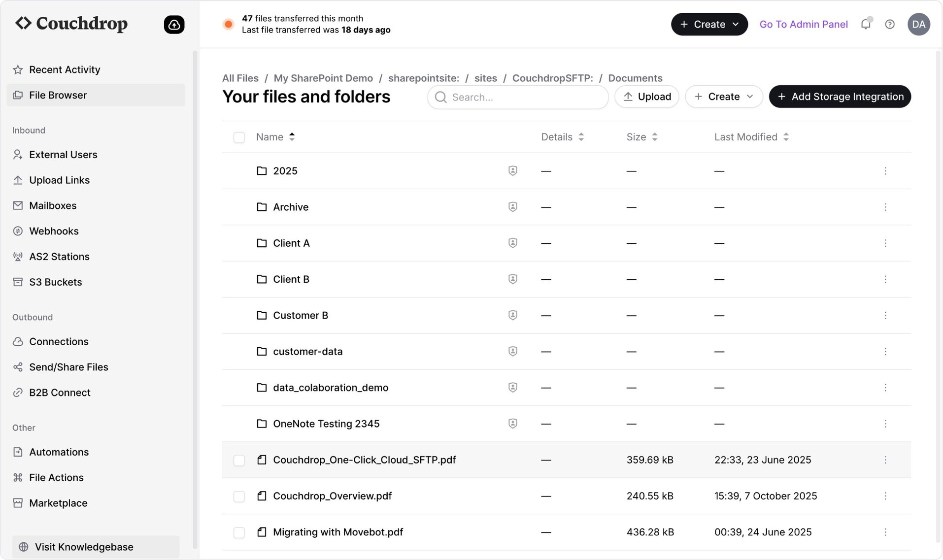Open AS2 Stations in the sidebar
Screen dimensions: 943x560
(96, 257)
